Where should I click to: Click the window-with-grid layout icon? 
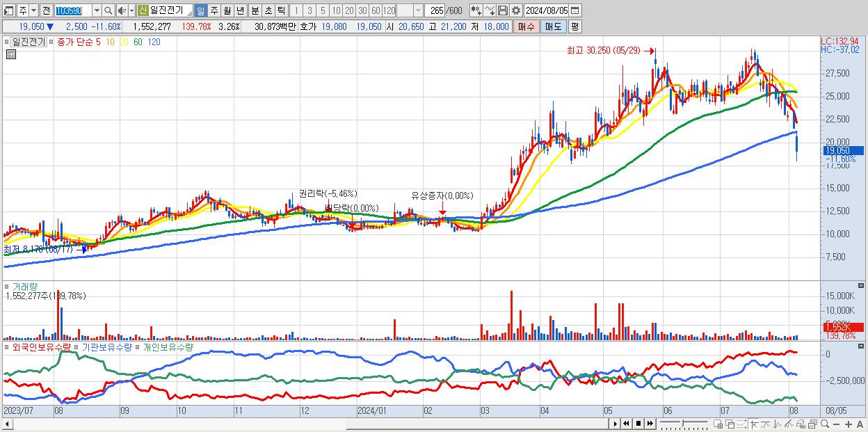718,424
